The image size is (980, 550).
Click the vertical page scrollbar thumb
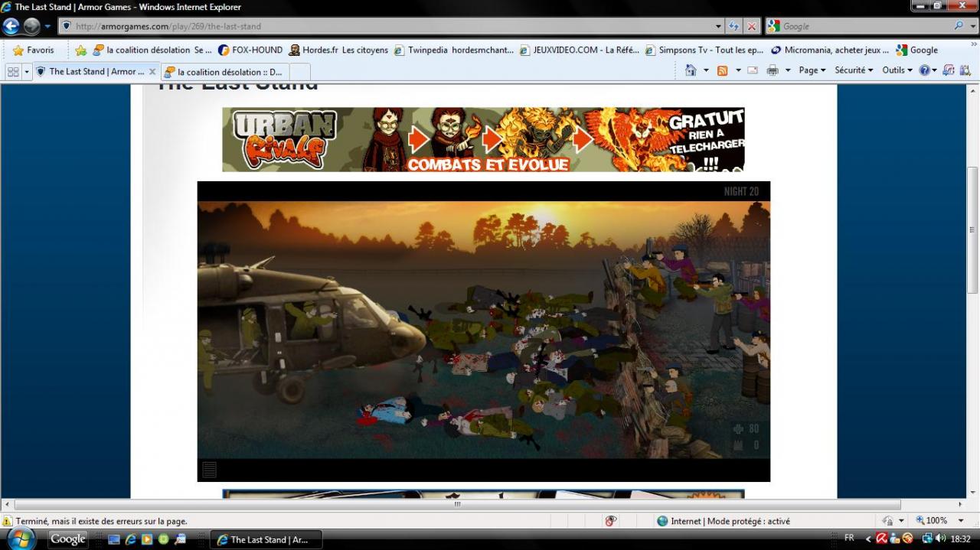coord(973,229)
